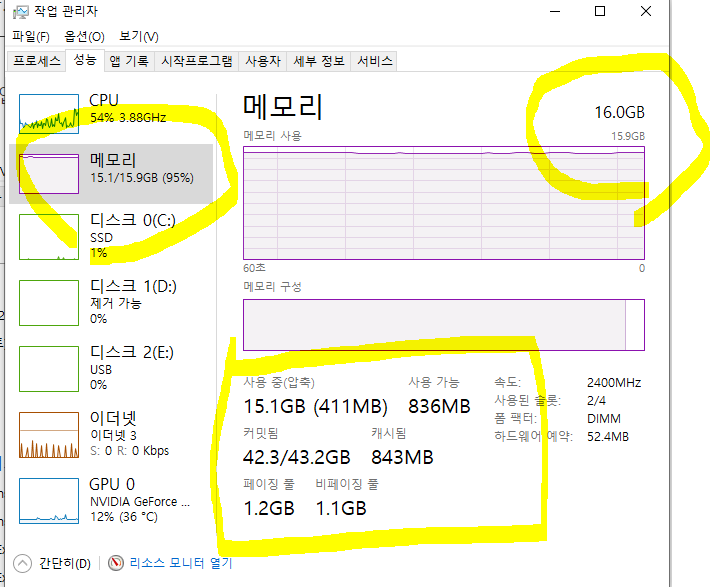Viewport: 710px width, 587px height.
Task: Click the CPU 54% 3.88GHz text
Action: click(128, 118)
